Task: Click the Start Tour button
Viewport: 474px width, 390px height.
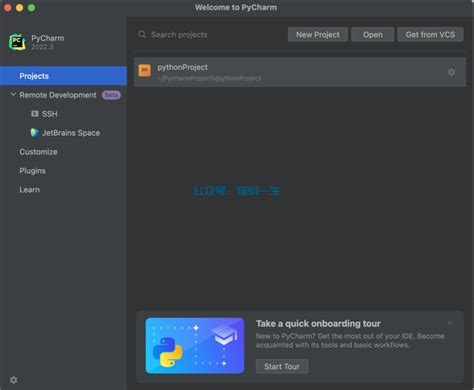Action: 282,367
